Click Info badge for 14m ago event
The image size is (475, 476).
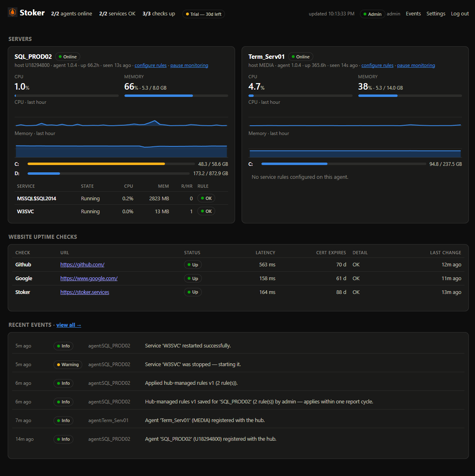click(63, 439)
